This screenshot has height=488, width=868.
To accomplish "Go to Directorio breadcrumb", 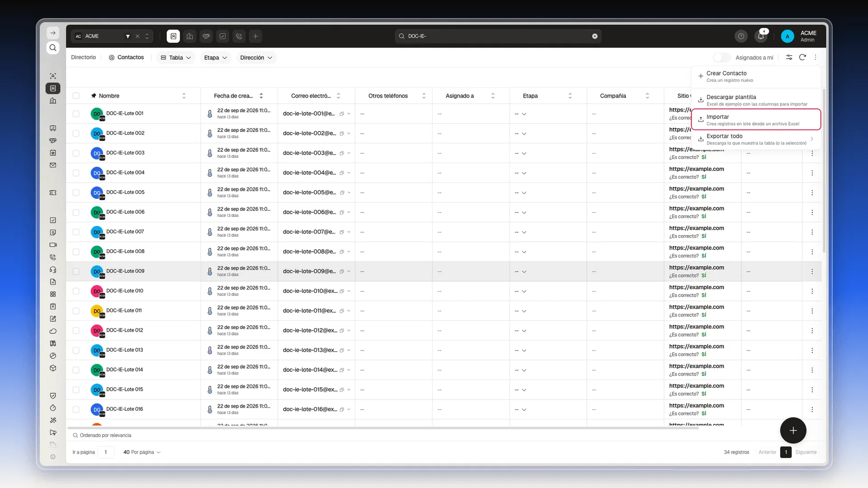I will coord(83,57).
